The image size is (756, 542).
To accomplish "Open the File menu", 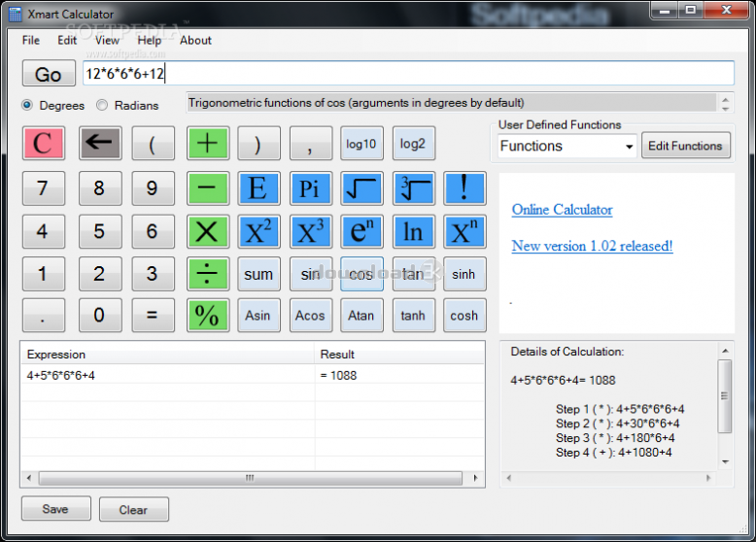I will click(31, 41).
